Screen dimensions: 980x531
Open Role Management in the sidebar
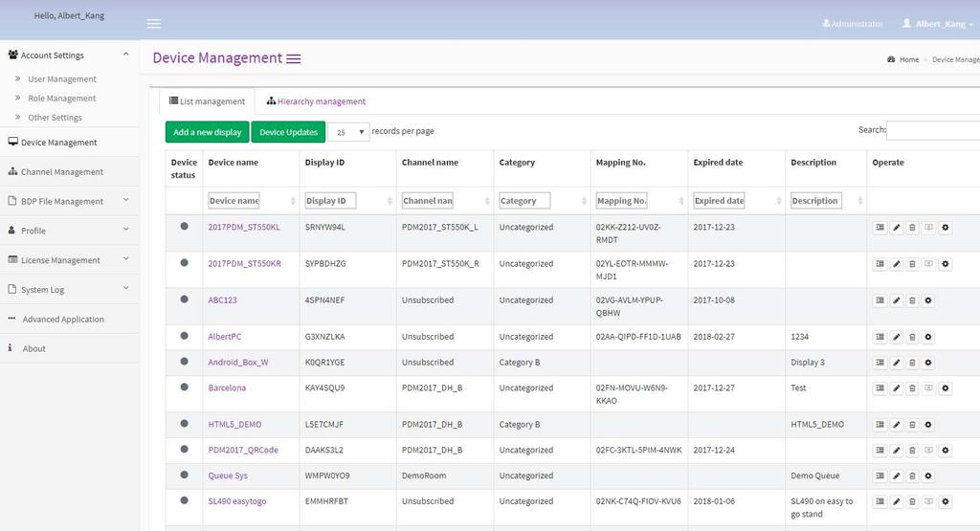click(x=62, y=99)
